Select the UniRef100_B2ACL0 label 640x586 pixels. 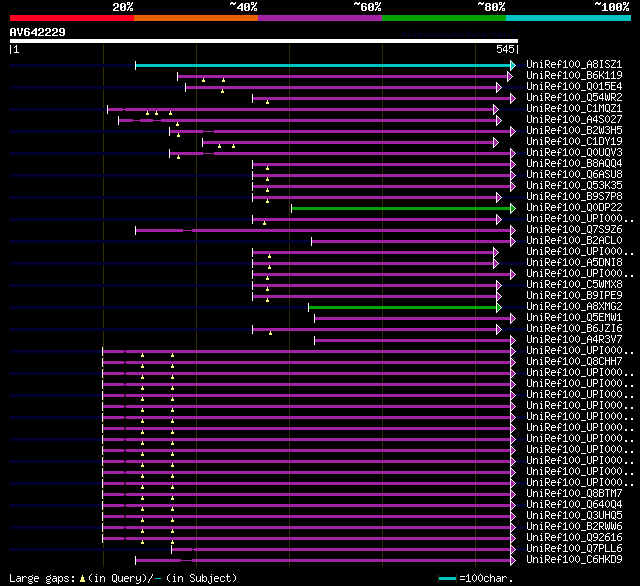pos(574,241)
